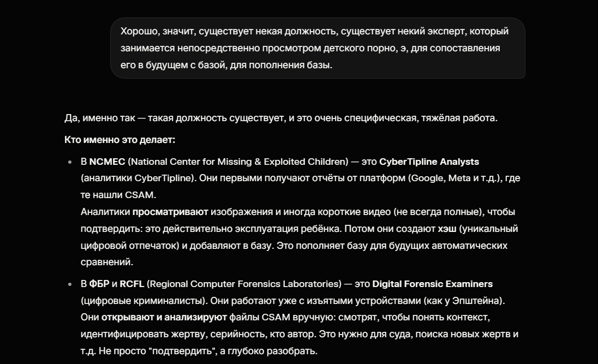Click the user's message bubble at top
This screenshot has width=598, height=364.
click(x=318, y=48)
